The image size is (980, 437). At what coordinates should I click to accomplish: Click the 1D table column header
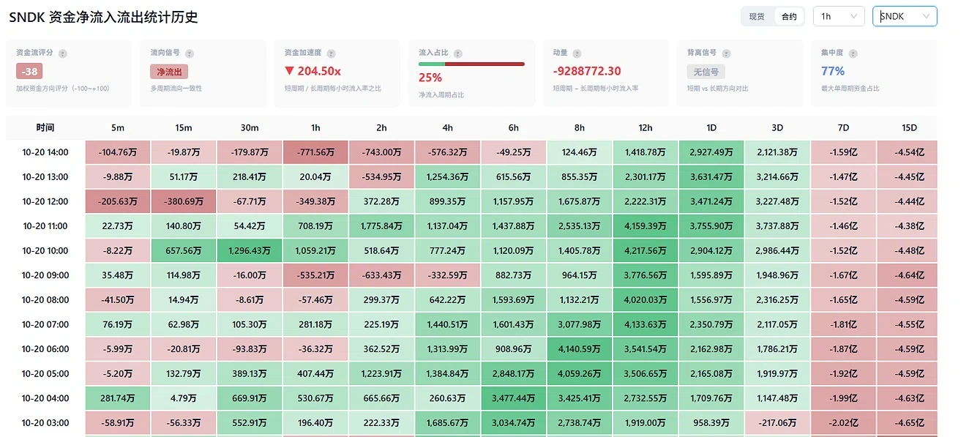pyautogui.click(x=711, y=127)
